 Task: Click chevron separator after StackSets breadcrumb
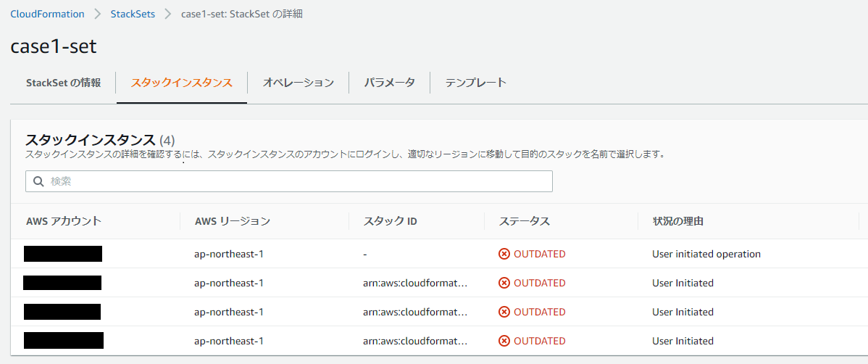tap(168, 14)
